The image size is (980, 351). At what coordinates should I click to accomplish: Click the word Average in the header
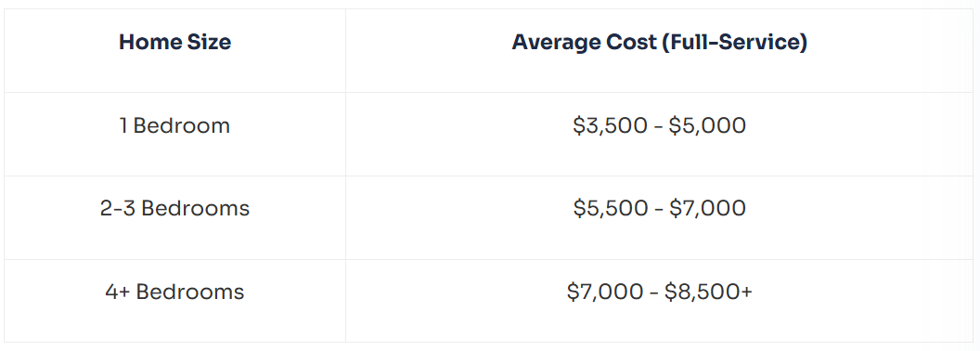556,43
